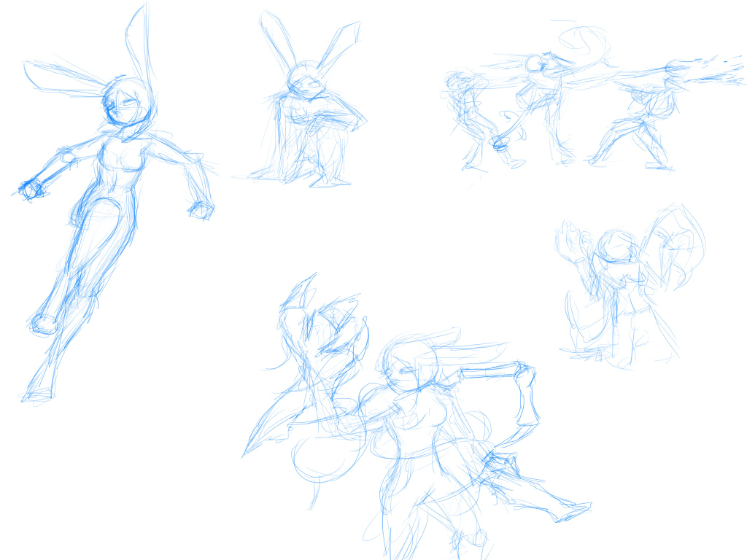Click the large left figure's fist near its hip
747x560 pixels.
point(200,209)
